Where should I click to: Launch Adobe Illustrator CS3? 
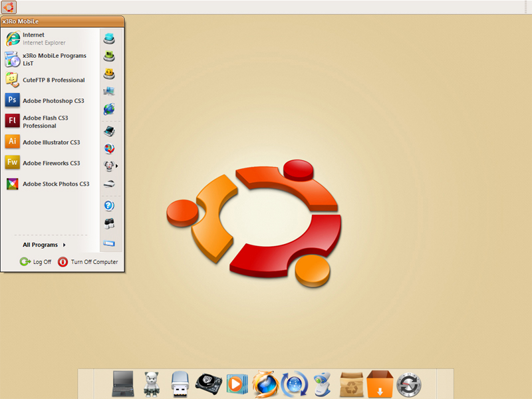(51, 142)
